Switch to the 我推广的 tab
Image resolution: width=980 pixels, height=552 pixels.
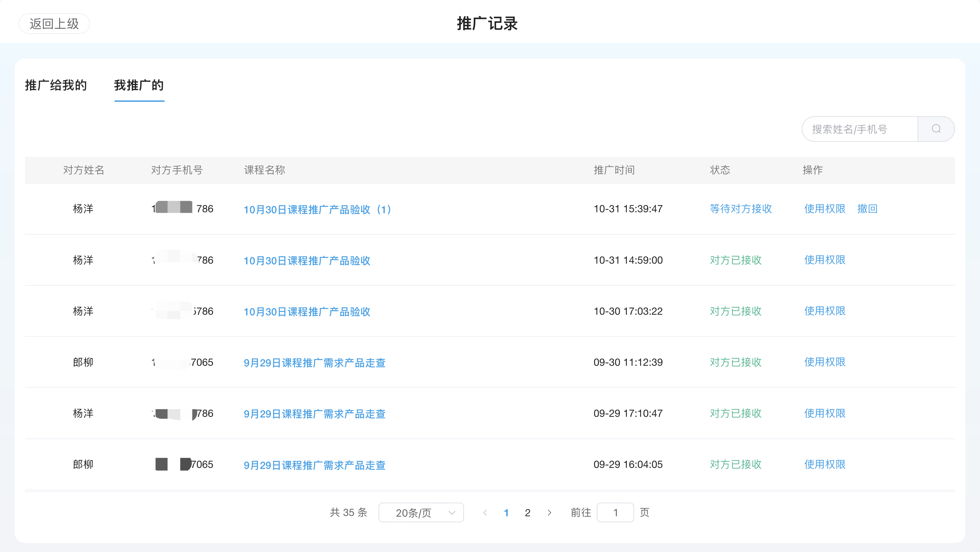[139, 85]
